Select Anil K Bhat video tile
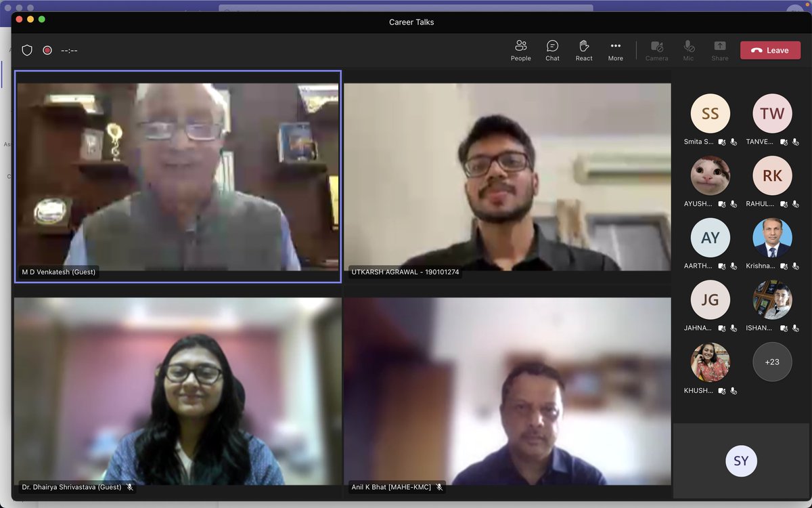 coord(507,391)
